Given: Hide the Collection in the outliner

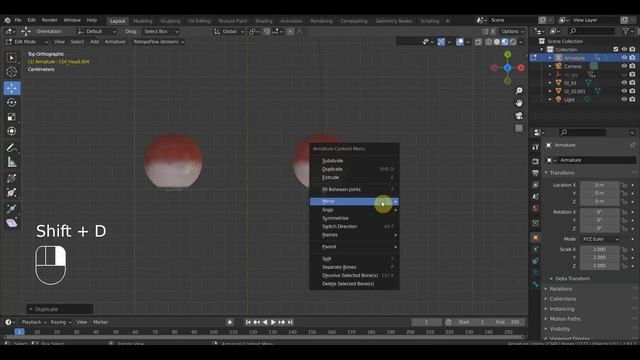Looking at the screenshot, I should click(624, 49).
